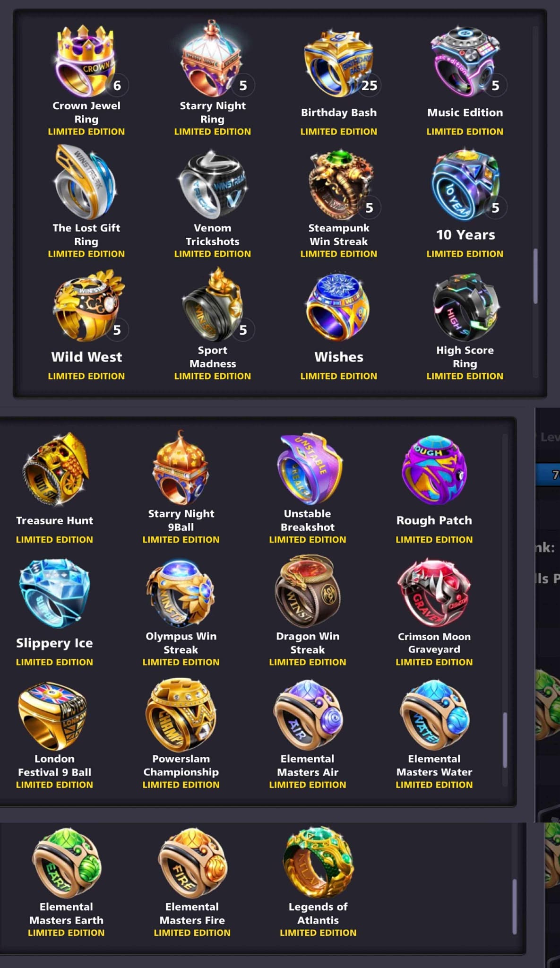Viewport: 560px width, 968px height.
Task: Pick the Venom Trickshots ring
Action: pos(213,185)
